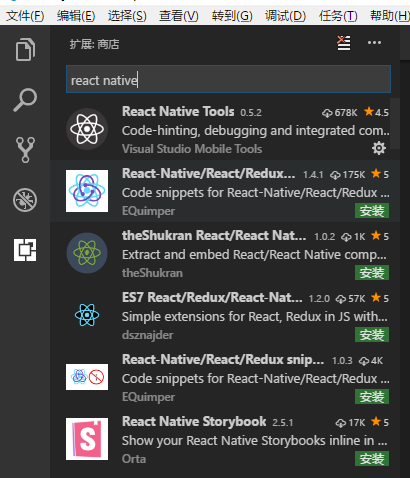Select the Extensions view icon

(25, 250)
